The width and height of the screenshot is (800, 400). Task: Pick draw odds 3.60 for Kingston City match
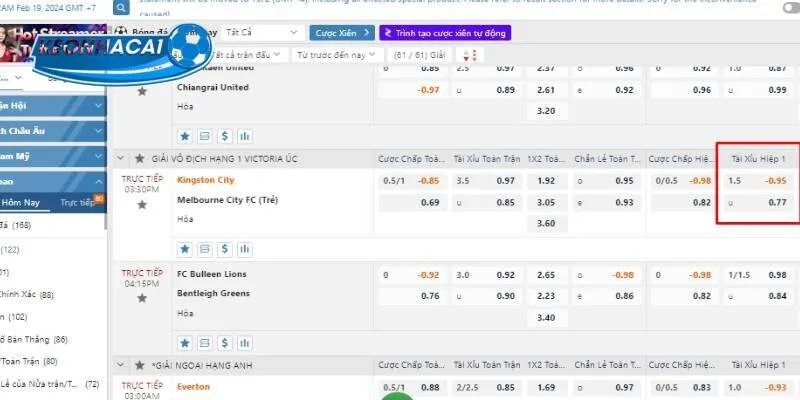coord(546,223)
